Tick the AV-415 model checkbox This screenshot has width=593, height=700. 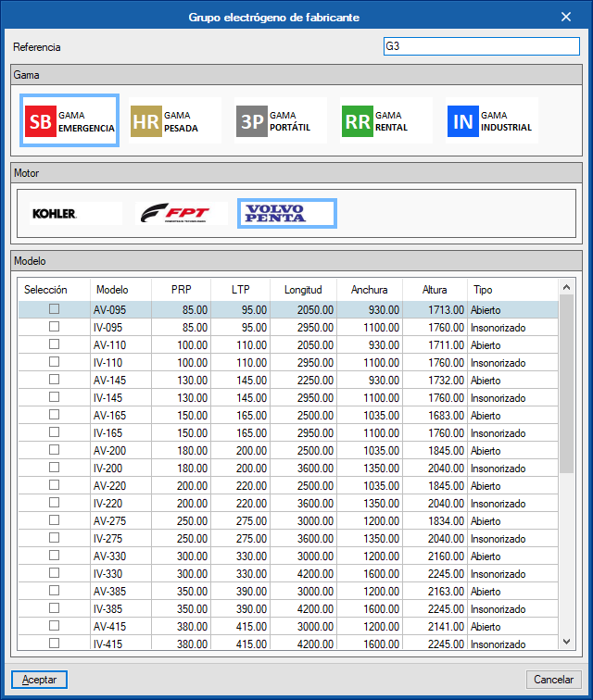pyautogui.click(x=54, y=625)
